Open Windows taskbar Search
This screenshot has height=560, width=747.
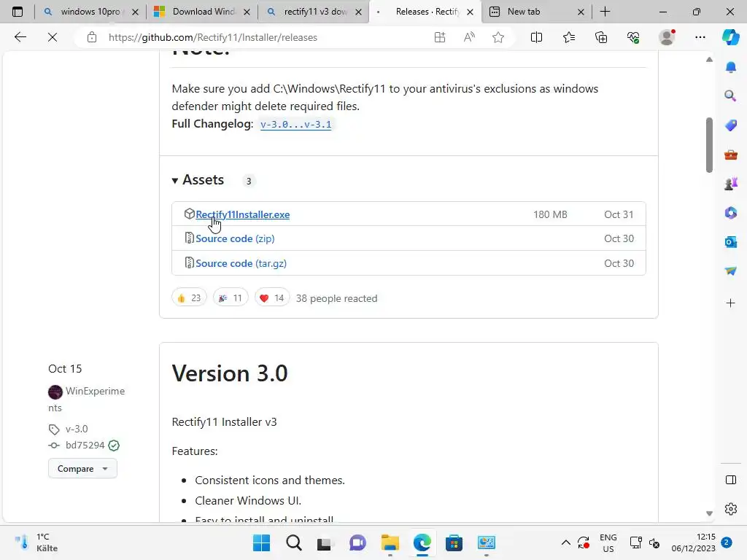pos(294,542)
